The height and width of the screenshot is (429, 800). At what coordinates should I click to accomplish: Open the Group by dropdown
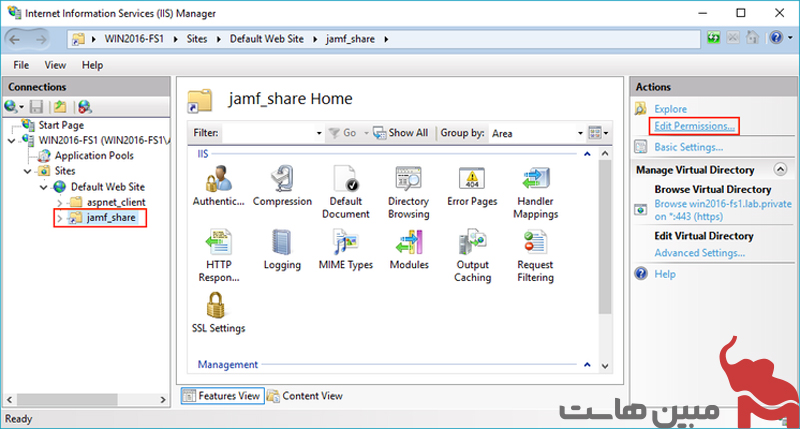535,133
